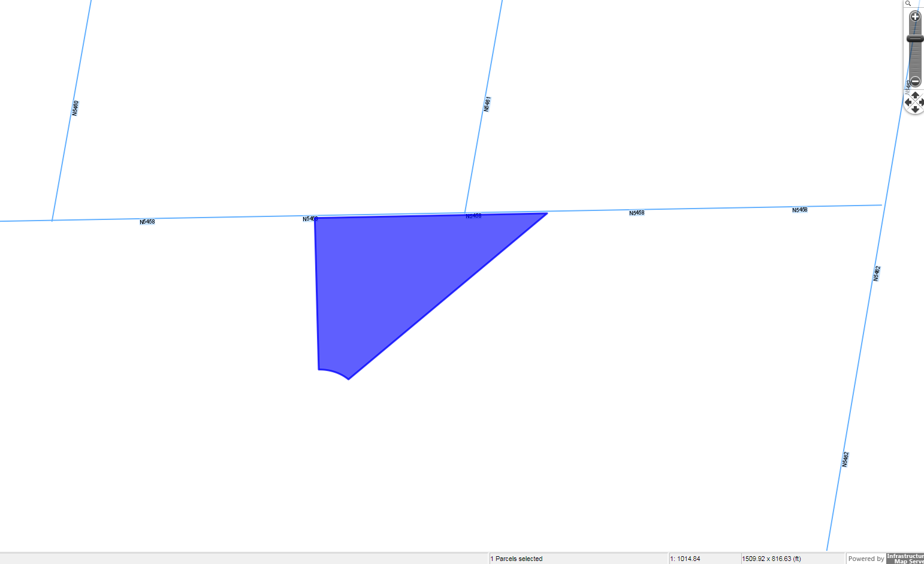Click the magnifying glass icon
924x564 pixels.
pos(908,4)
